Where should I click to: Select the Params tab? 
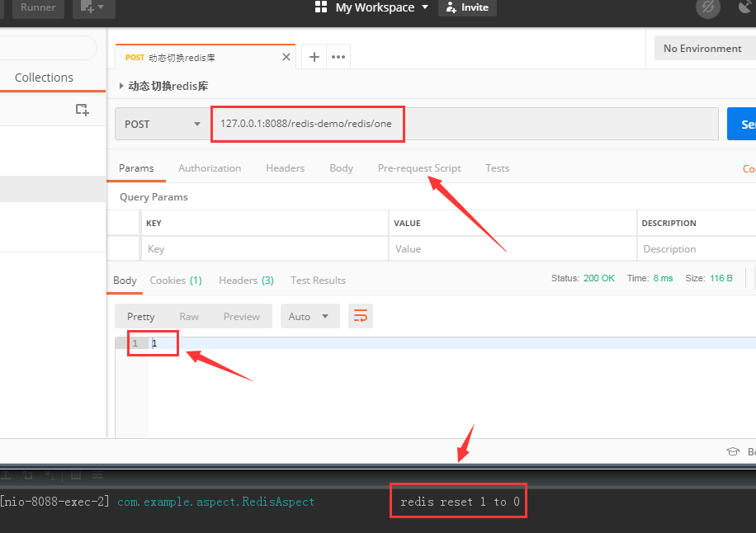[x=136, y=168]
